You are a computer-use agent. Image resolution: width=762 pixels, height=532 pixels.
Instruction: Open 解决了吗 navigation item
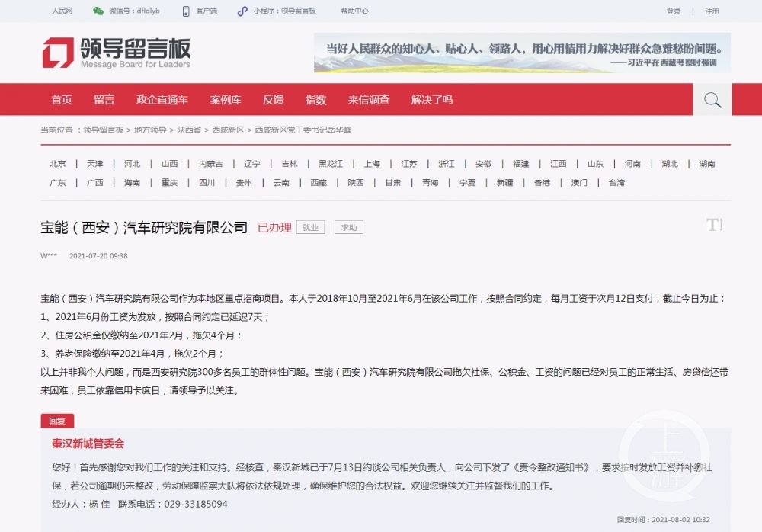click(432, 100)
